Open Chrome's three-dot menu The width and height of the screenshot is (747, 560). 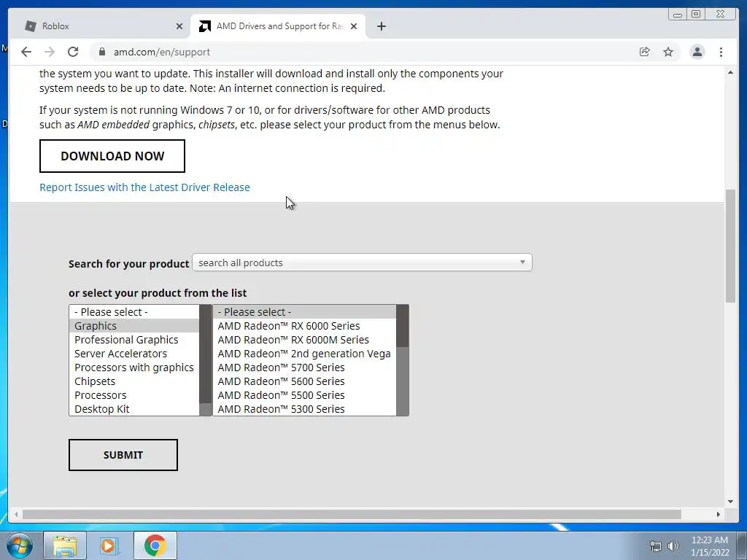click(721, 52)
